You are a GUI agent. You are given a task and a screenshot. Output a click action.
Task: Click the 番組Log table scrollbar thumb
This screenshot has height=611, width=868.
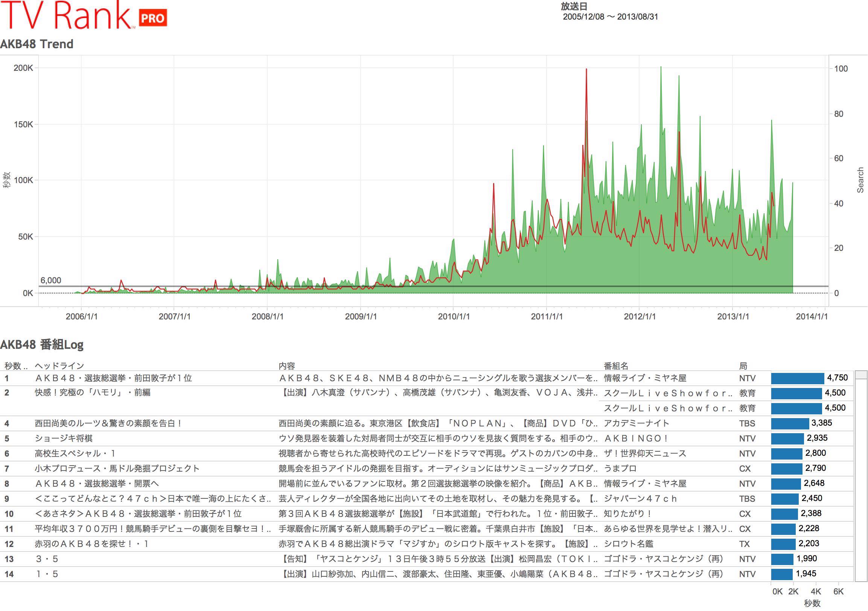(862, 375)
